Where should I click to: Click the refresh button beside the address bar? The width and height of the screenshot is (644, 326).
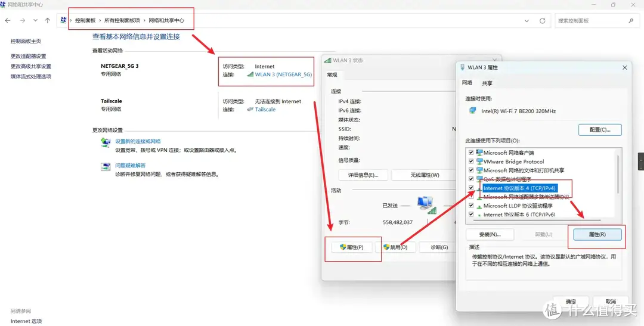tap(542, 20)
